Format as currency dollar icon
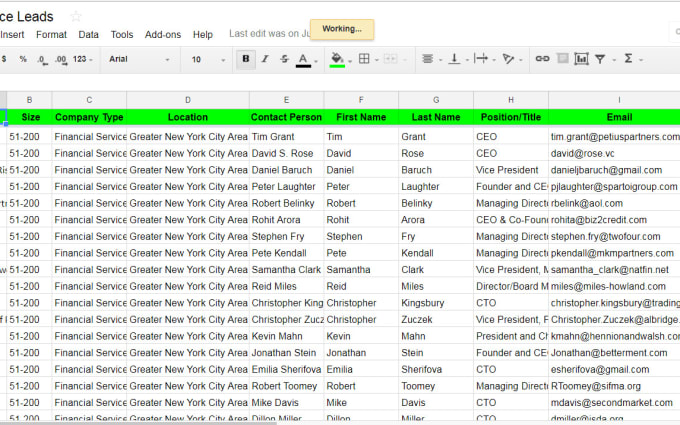 click(4, 59)
